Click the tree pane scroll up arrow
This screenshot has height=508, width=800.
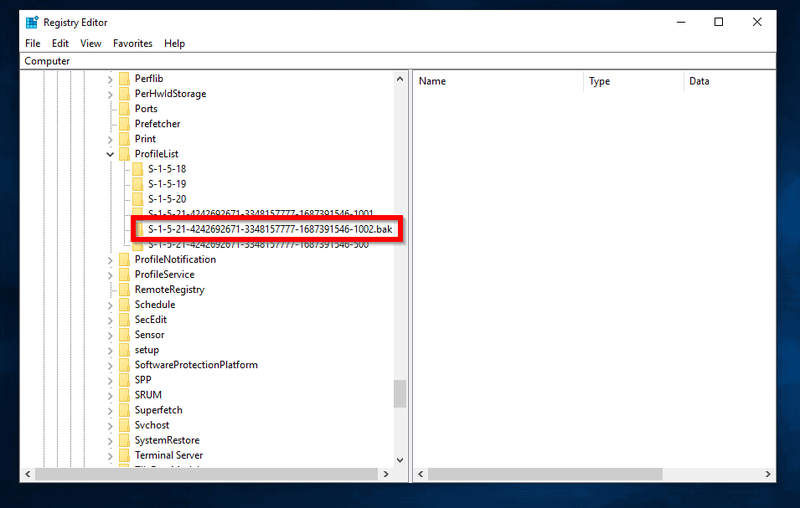400,79
